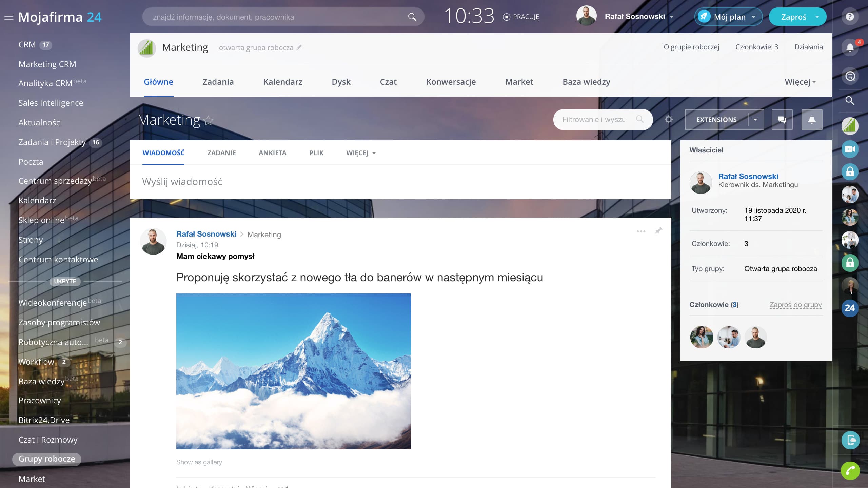Viewport: 868px width, 488px height.
Task: Click the Zaproś do grupy link
Action: [795, 305]
